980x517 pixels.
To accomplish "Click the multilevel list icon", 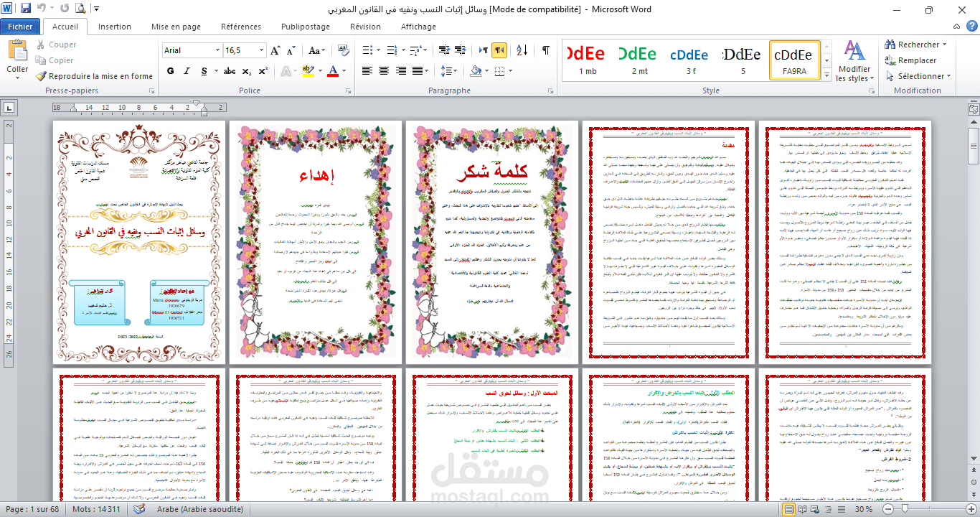I will point(418,50).
